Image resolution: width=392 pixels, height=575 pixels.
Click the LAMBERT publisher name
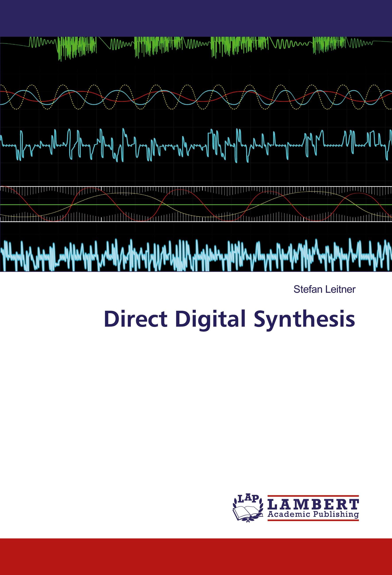point(313,504)
